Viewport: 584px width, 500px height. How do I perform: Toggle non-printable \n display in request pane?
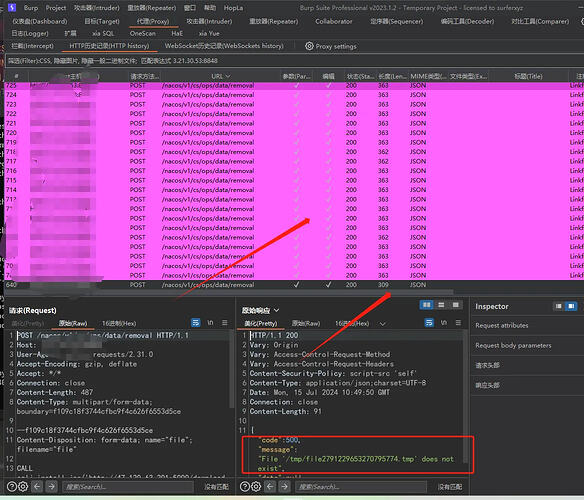coord(210,323)
